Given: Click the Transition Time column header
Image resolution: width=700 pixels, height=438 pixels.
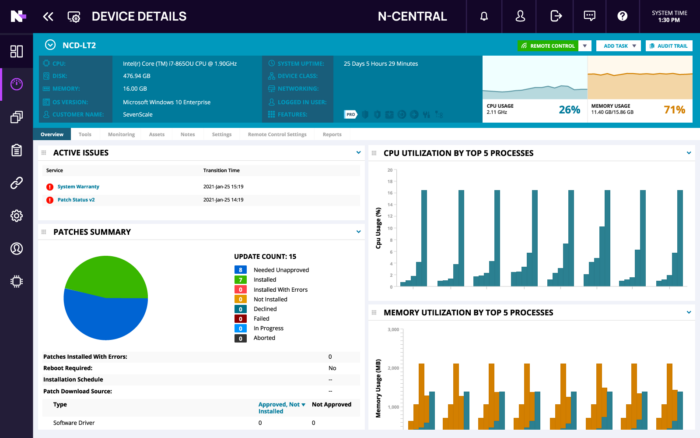Looking at the screenshot, I should (221, 170).
